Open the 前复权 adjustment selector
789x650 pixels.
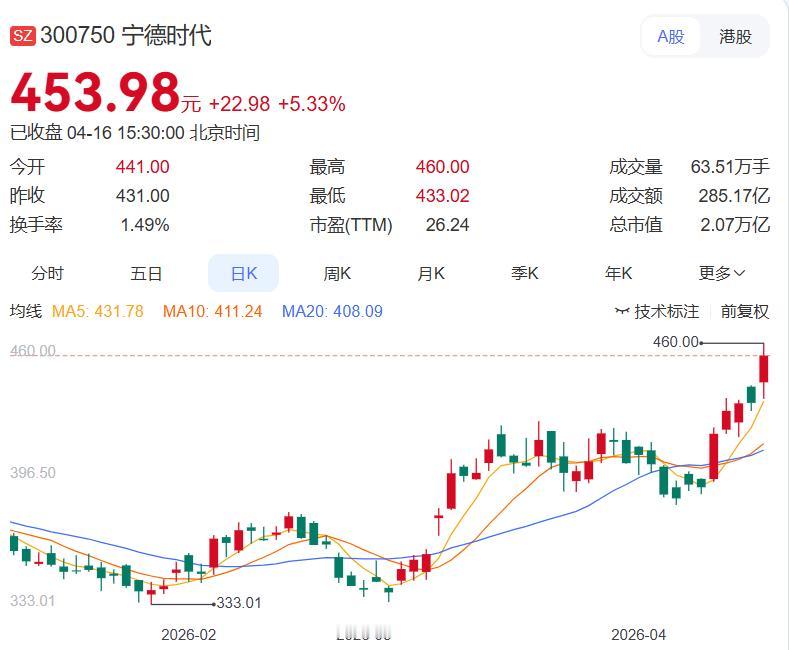[744, 311]
